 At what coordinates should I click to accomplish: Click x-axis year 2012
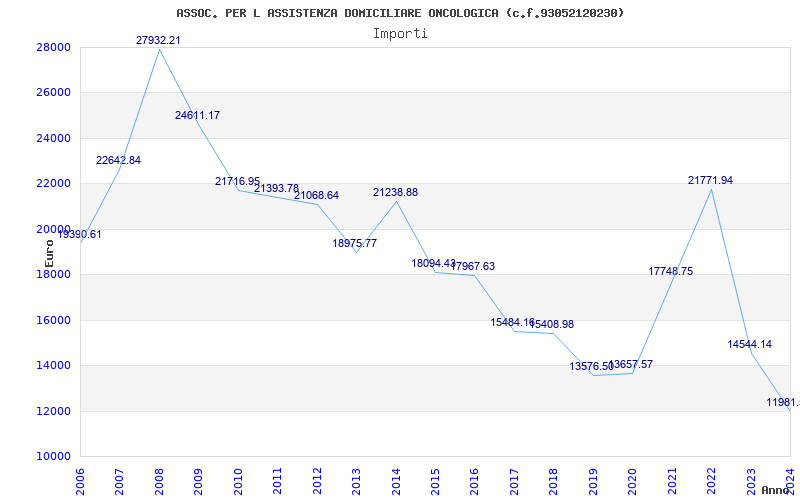pos(317,482)
